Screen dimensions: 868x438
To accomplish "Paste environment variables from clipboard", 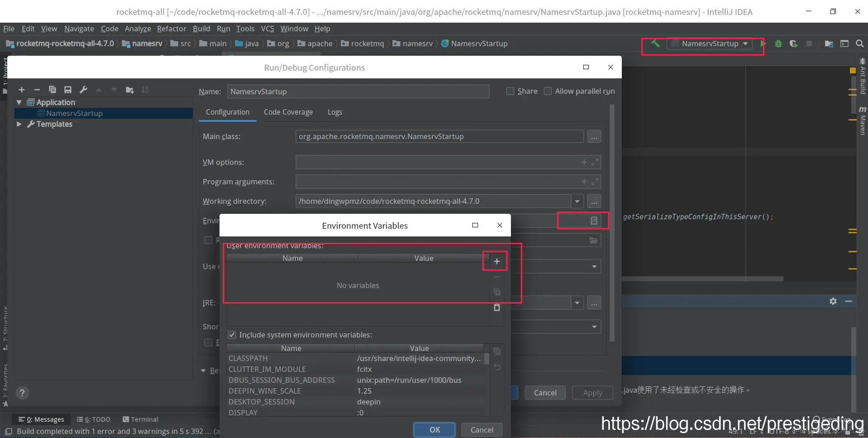I will [497, 308].
